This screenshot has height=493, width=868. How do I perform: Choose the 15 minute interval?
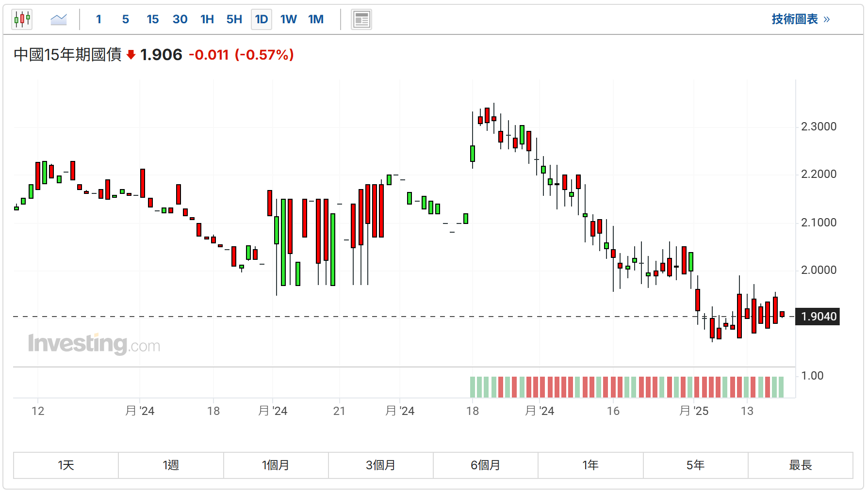[153, 19]
